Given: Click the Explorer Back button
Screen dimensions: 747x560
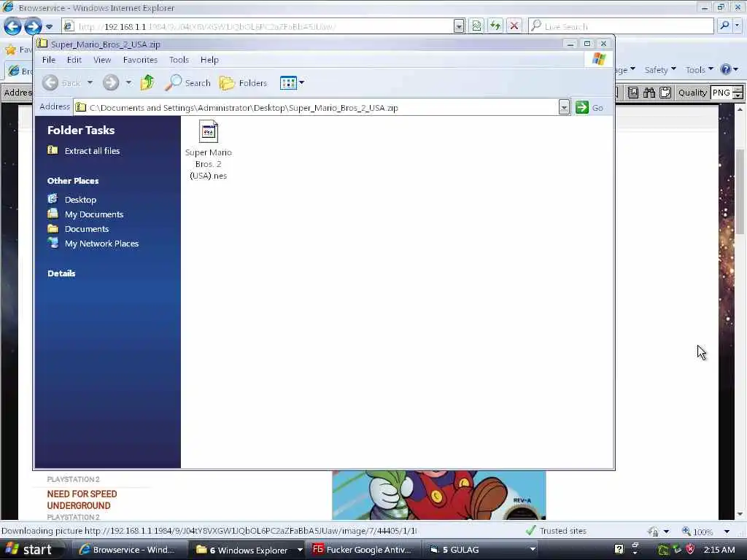Looking at the screenshot, I should click(x=61, y=83).
